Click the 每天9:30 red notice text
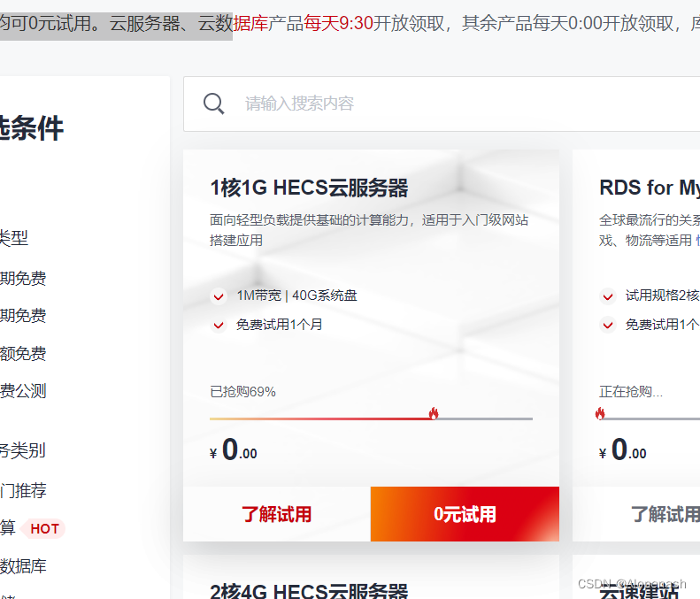Image resolution: width=700 pixels, height=599 pixels. click(x=338, y=23)
